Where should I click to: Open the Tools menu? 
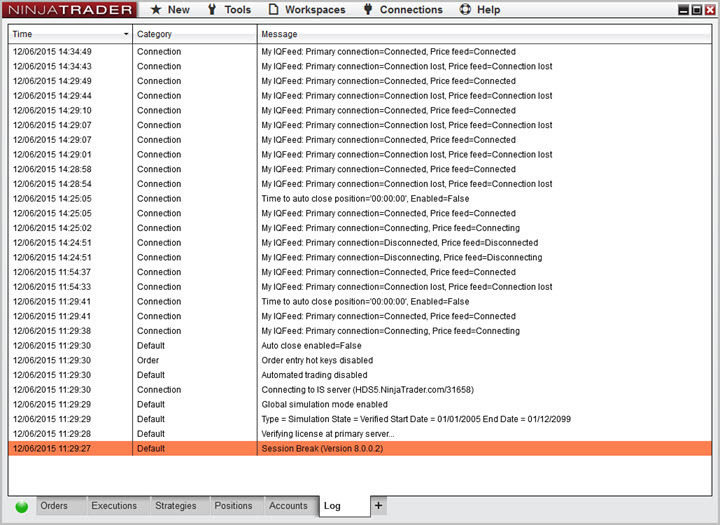[237, 10]
